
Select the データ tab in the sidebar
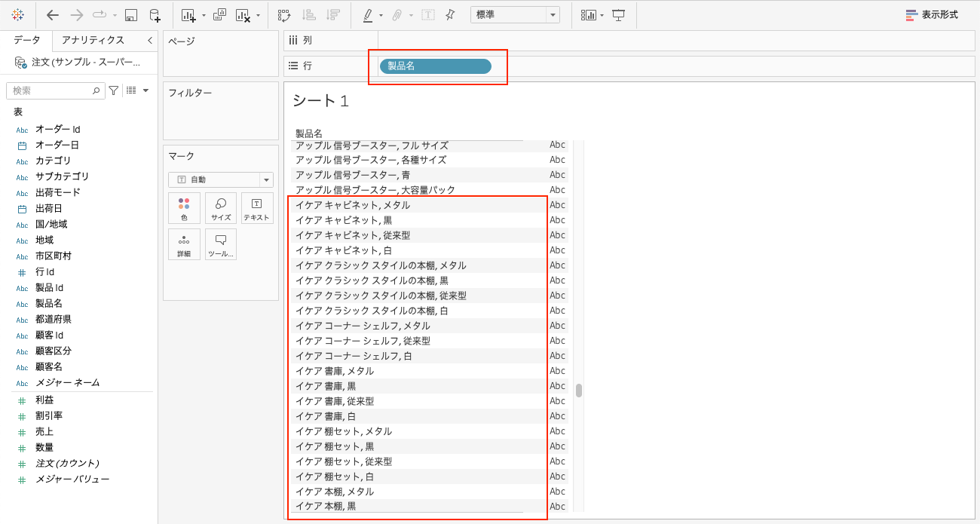26,40
